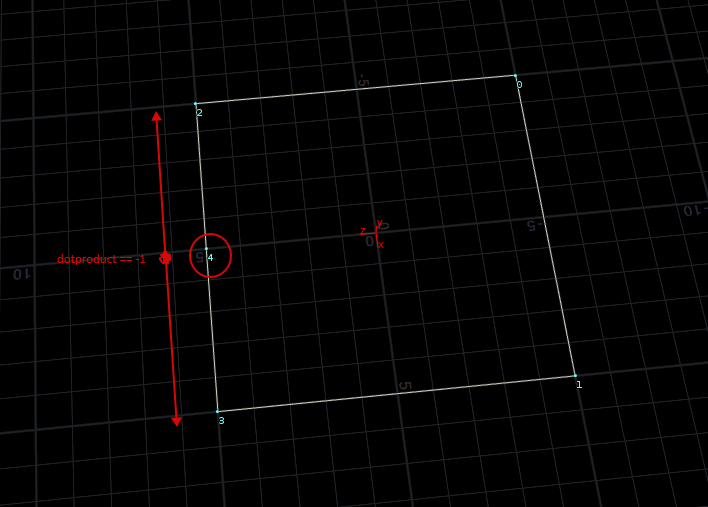This screenshot has height=507, width=708.
Task: Select point 2 at the top-left corner
Action: pyautogui.click(x=196, y=103)
